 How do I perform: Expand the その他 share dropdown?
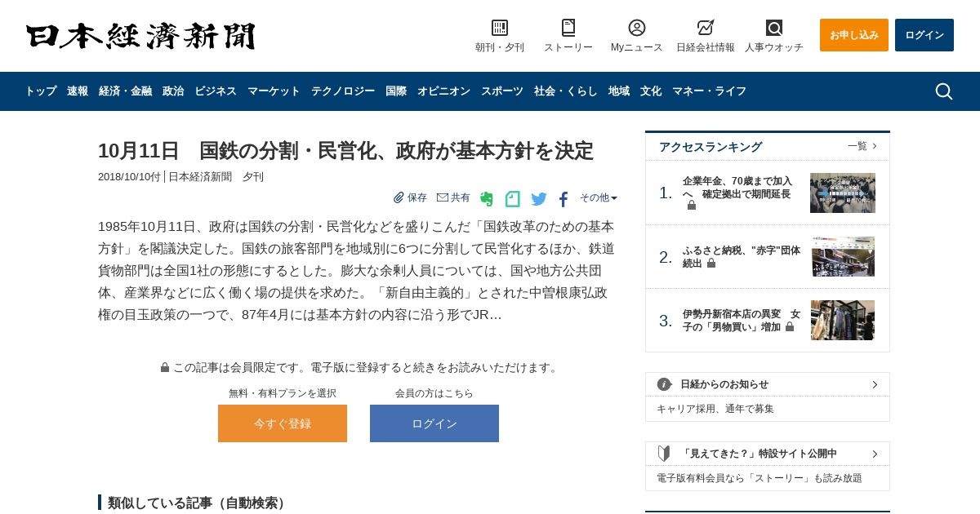tap(599, 197)
